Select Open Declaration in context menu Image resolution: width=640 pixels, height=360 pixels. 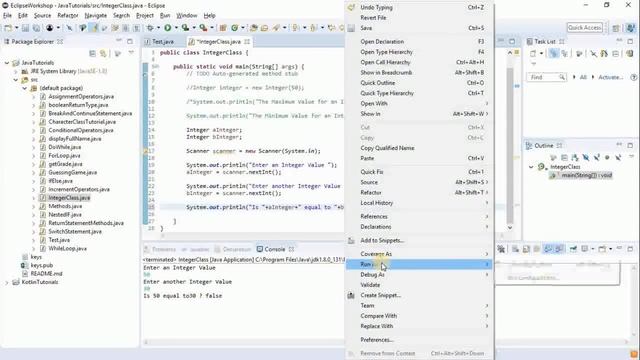[x=419, y=42]
